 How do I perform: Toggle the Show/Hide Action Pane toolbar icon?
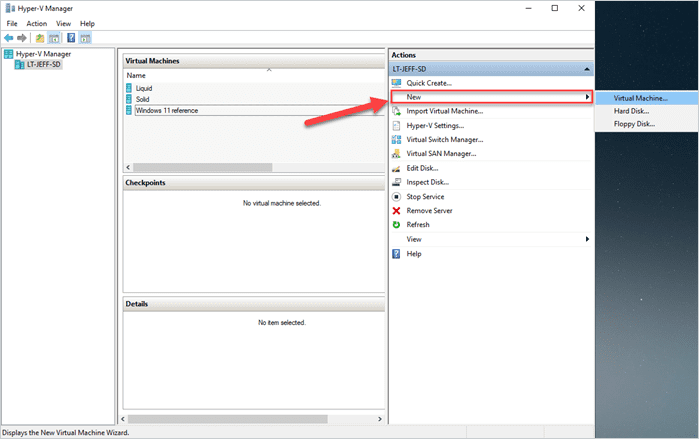point(85,38)
